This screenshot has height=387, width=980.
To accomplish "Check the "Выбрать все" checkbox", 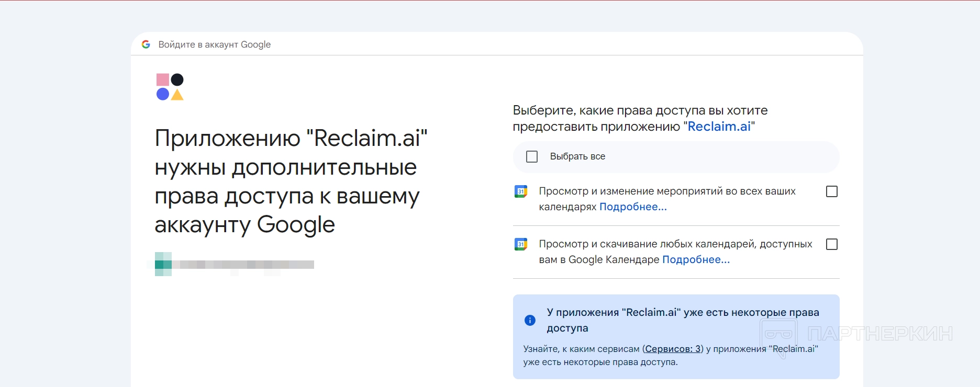I will click(x=532, y=156).
